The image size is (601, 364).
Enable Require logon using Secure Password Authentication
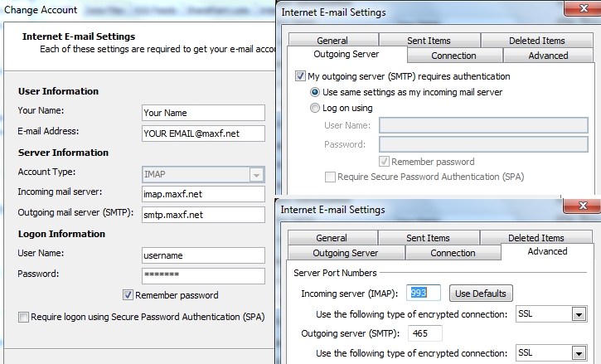click(x=23, y=317)
